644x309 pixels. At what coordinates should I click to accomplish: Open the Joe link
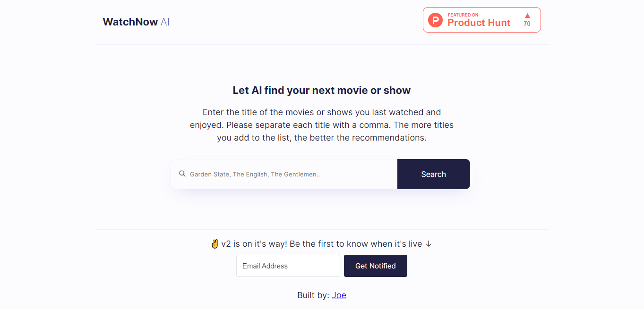click(x=339, y=295)
